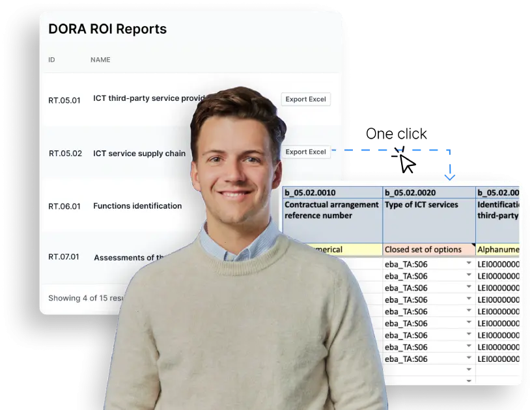This screenshot has height=410, width=532.
Task: Click the blue arrowhead pointing down at the spreadsheet
Action: [449, 176]
